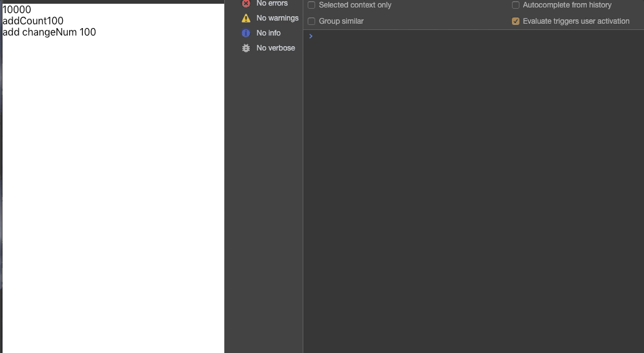Click the 10000 value on page
Viewport: 644px width, 353px height.
click(x=17, y=9)
